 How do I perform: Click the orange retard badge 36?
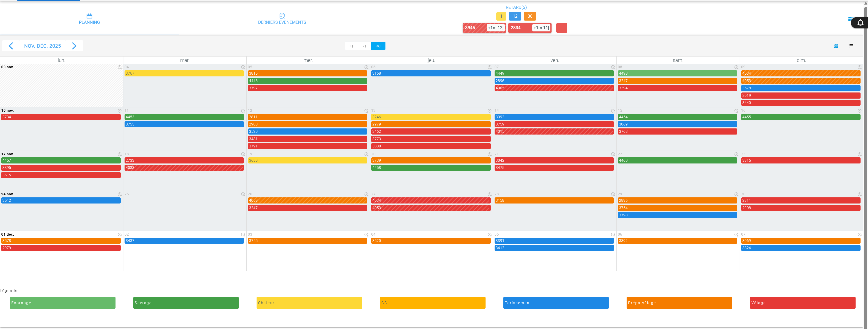coord(530,16)
